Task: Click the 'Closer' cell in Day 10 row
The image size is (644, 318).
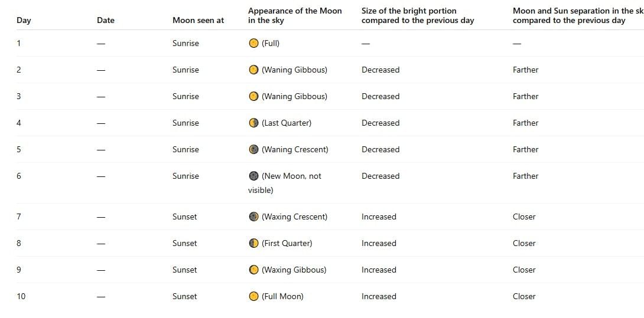Action: [x=524, y=296]
